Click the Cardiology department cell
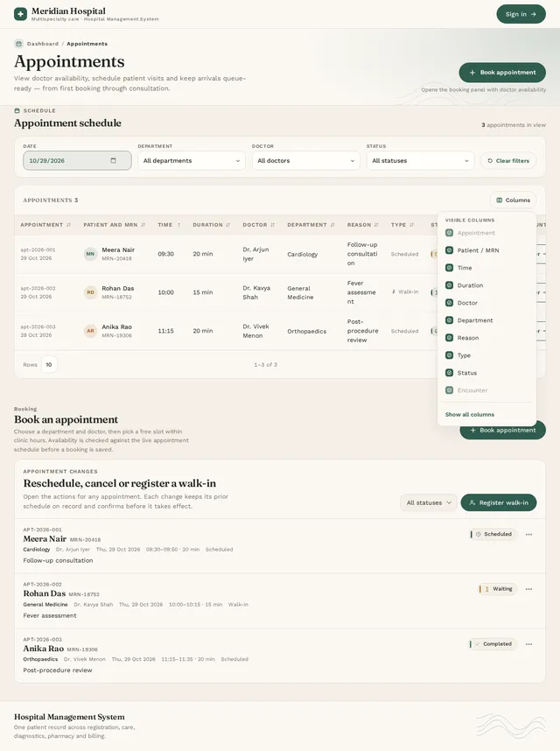560x751 pixels. tap(303, 255)
